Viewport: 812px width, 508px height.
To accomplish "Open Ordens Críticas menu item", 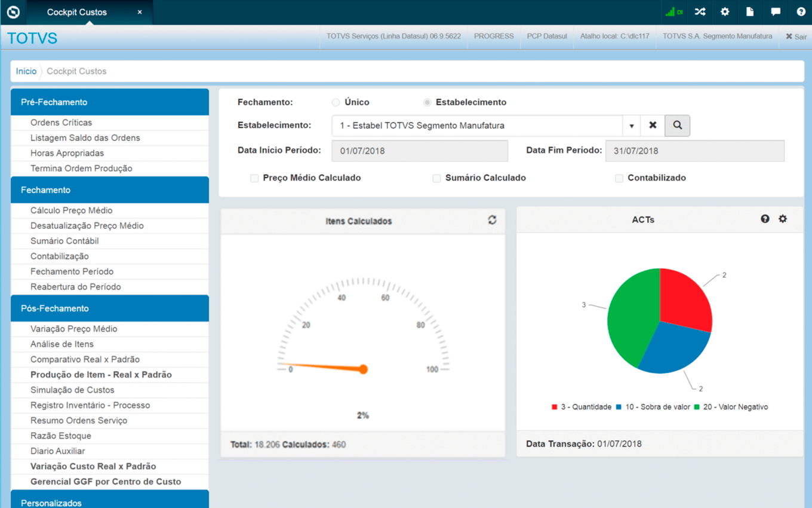I will tap(110, 123).
